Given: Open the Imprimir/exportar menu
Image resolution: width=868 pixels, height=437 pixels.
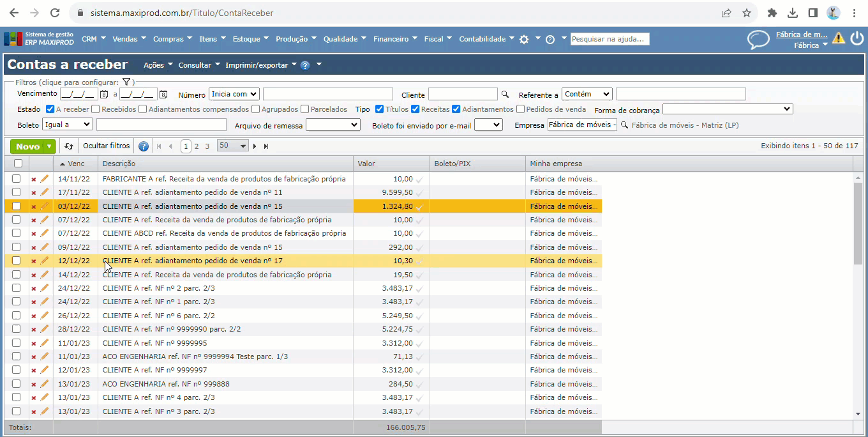Looking at the screenshot, I should [x=260, y=65].
